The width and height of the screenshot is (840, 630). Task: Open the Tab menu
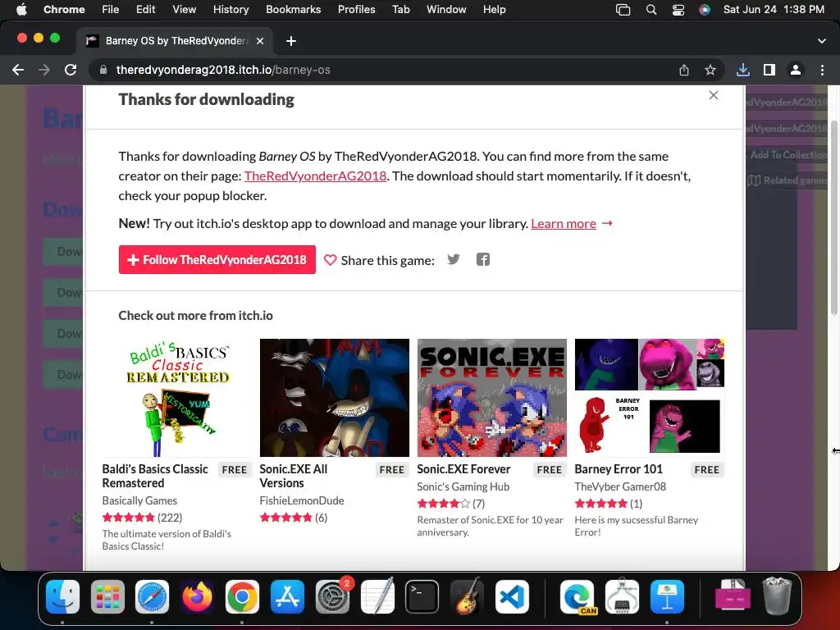(400, 9)
